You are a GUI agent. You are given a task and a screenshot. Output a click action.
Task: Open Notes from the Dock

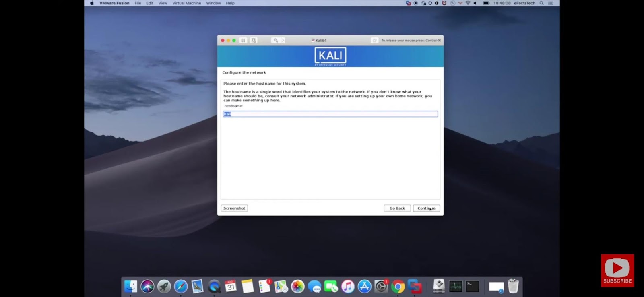click(248, 286)
